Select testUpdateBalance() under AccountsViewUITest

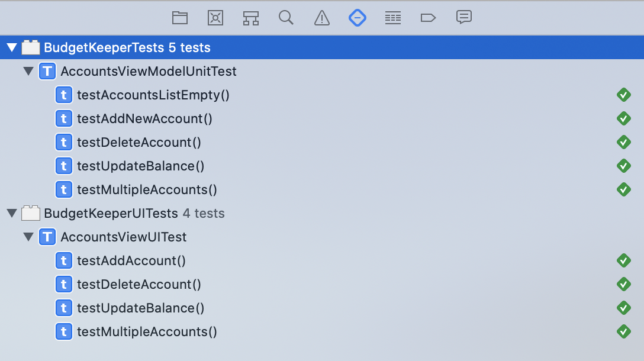point(140,308)
